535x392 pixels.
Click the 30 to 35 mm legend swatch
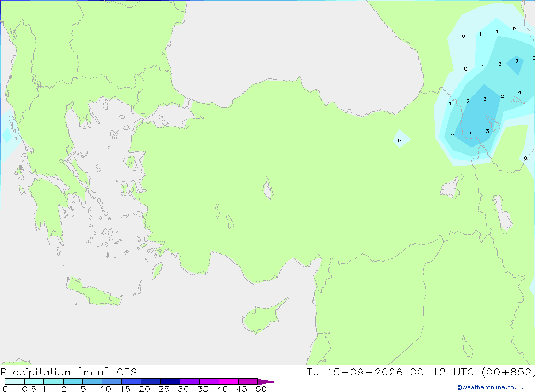click(x=190, y=381)
